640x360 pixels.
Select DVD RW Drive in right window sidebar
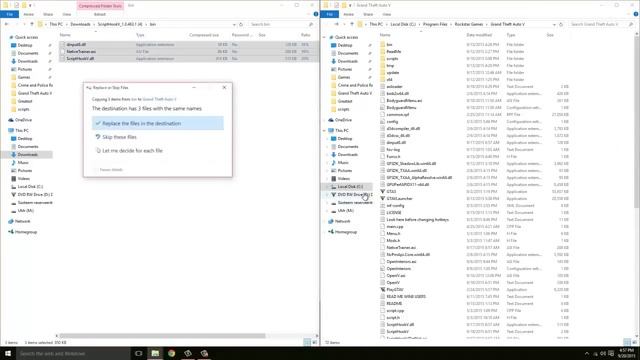point(355,195)
